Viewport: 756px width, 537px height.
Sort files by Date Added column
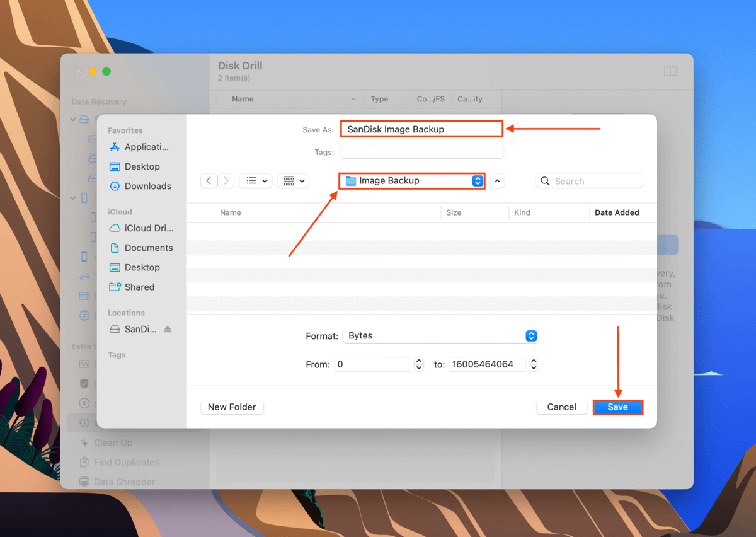pos(617,212)
